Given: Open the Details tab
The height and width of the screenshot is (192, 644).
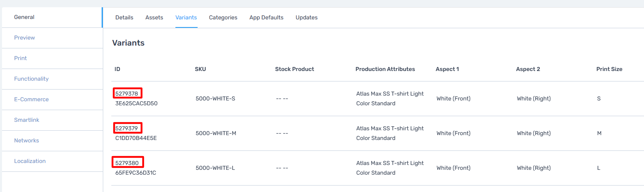Looking at the screenshot, I should [x=124, y=17].
